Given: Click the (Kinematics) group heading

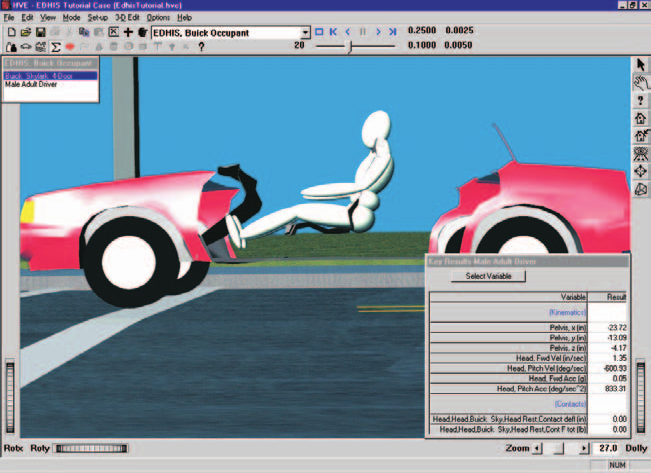Looking at the screenshot, I should pos(567,312).
